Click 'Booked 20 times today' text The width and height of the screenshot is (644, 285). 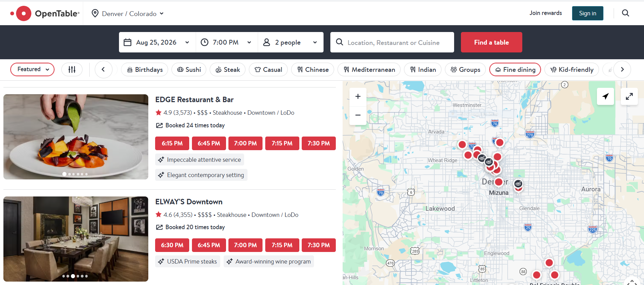[x=195, y=227]
